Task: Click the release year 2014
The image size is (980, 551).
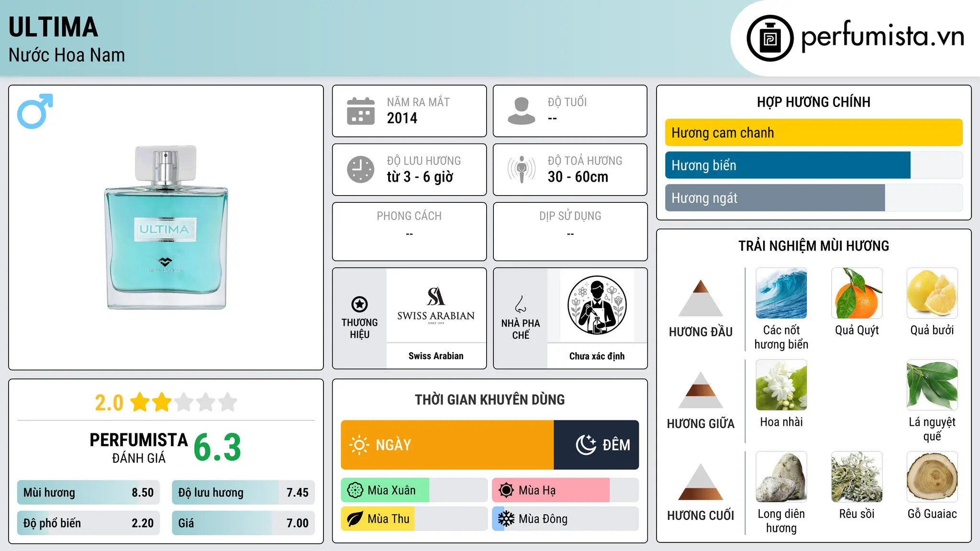Action: [x=402, y=118]
